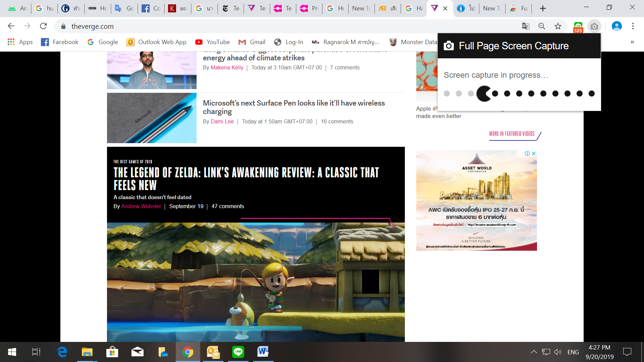The width and height of the screenshot is (644, 362).
Task: Open the ad info icon on Asset World ad
Action: 527,154
